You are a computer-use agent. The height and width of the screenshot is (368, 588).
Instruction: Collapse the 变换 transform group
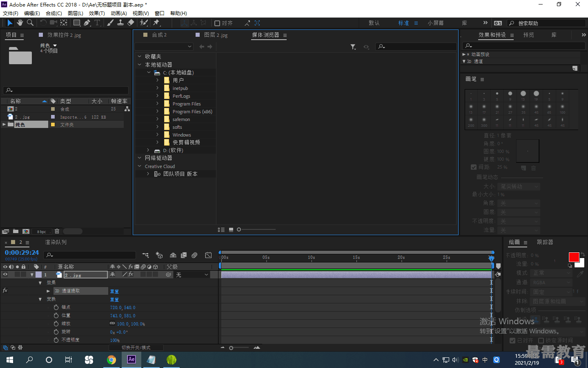[40, 299]
